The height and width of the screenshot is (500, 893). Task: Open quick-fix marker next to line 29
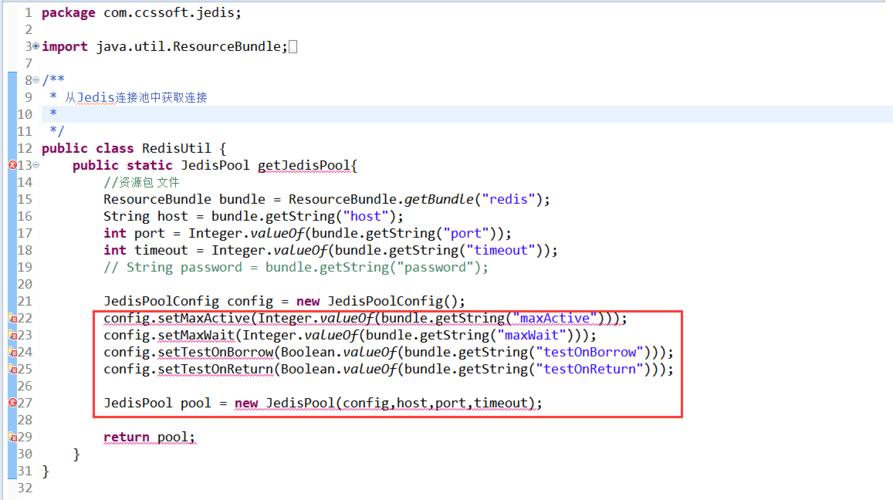tap(12, 437)
